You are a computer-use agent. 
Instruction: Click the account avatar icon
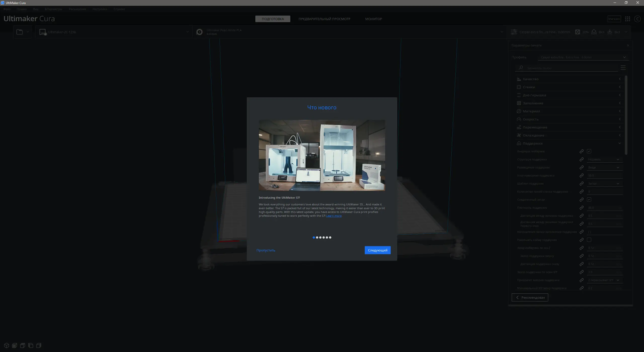click(637, 19)
